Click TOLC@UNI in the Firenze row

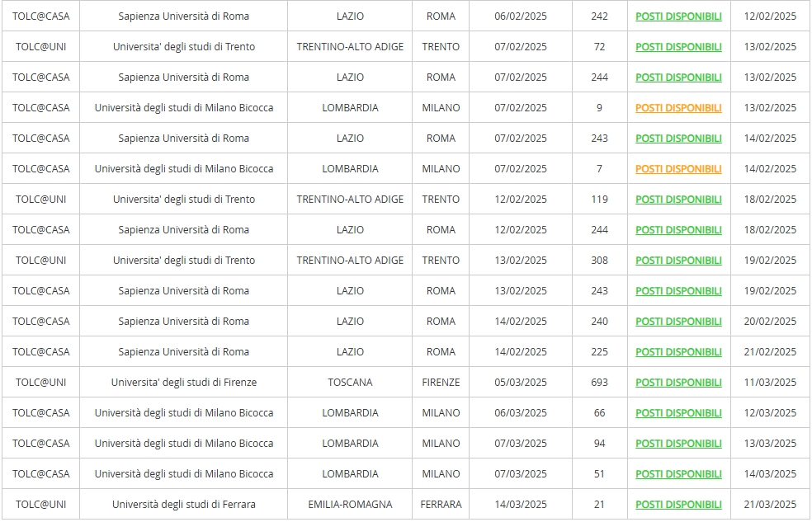tap(41, 383)
